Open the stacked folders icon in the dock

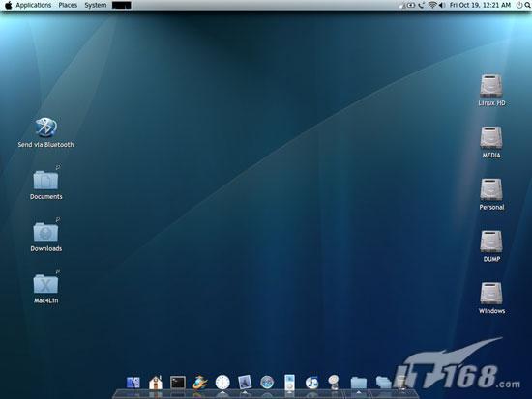(x=383, y=383)
